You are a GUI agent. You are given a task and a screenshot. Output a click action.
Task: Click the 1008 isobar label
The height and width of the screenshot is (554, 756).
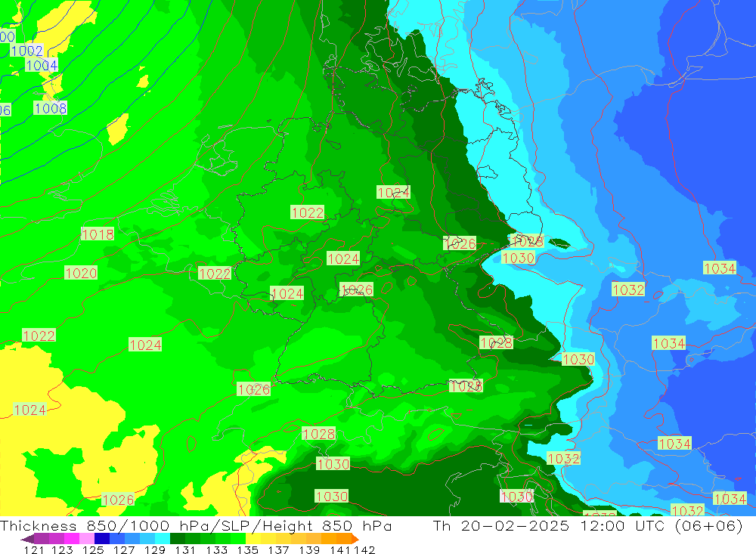point(50,108)
